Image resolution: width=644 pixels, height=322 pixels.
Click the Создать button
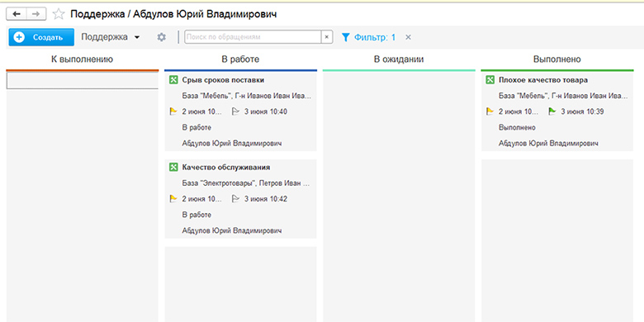(x=41, y=37)
